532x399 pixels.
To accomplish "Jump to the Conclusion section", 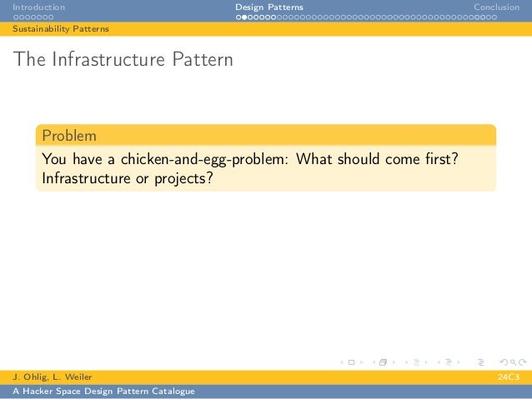I will (x=496, y=7).
